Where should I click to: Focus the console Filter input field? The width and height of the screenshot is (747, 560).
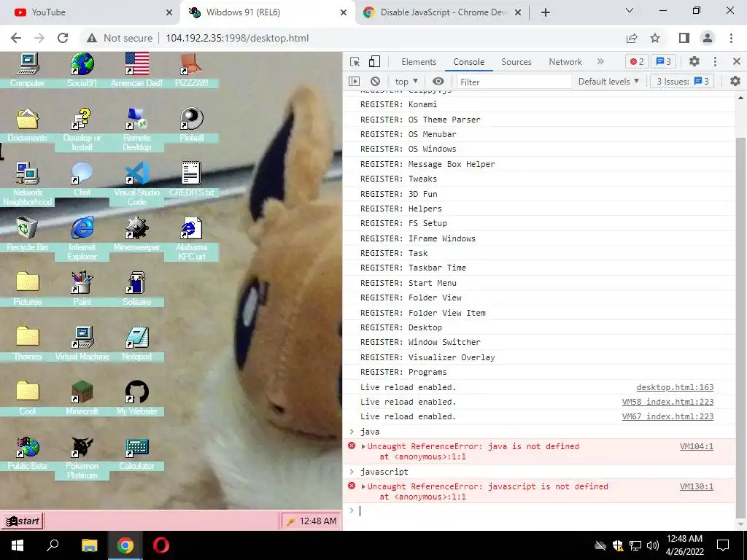tap(514, 82)
